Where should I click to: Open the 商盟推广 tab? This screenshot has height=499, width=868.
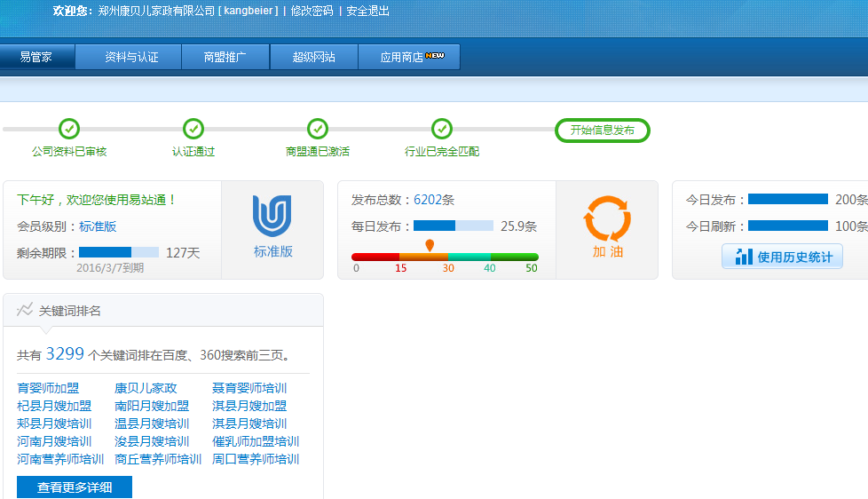(x=225, y=57)
